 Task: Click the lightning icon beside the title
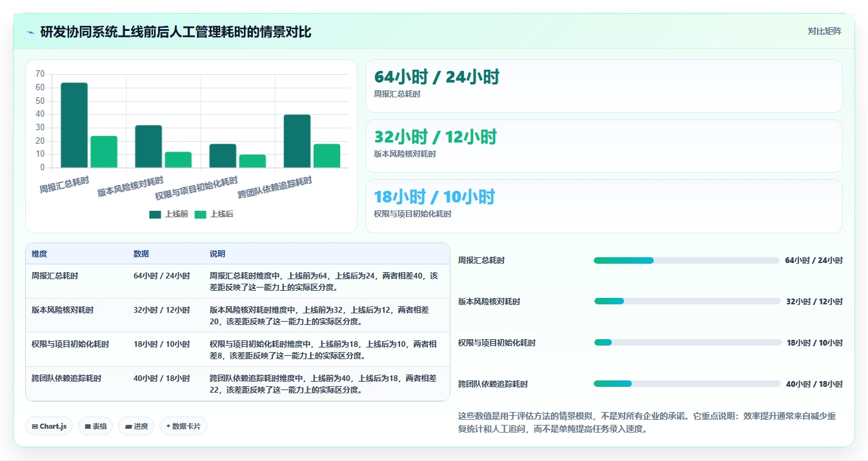pyautogui.click(x=30, y=32)
